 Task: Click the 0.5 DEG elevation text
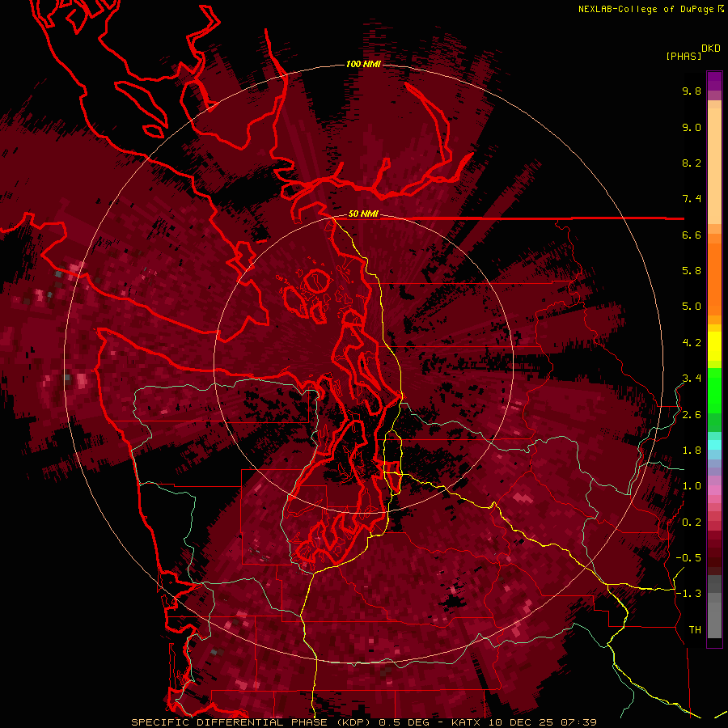405,722
